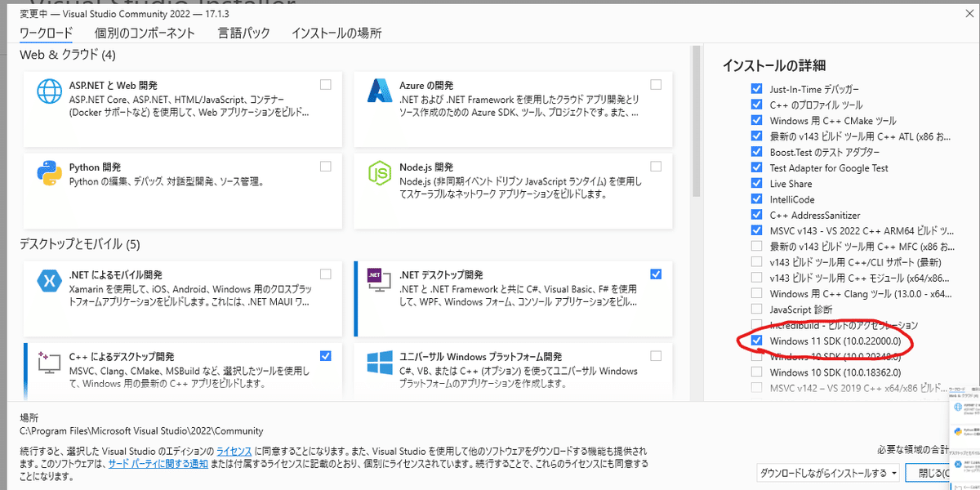Click the デスクトップとモバイル (5) heading
The width and height of the screenshot is (980, 490).
[80, 244]
